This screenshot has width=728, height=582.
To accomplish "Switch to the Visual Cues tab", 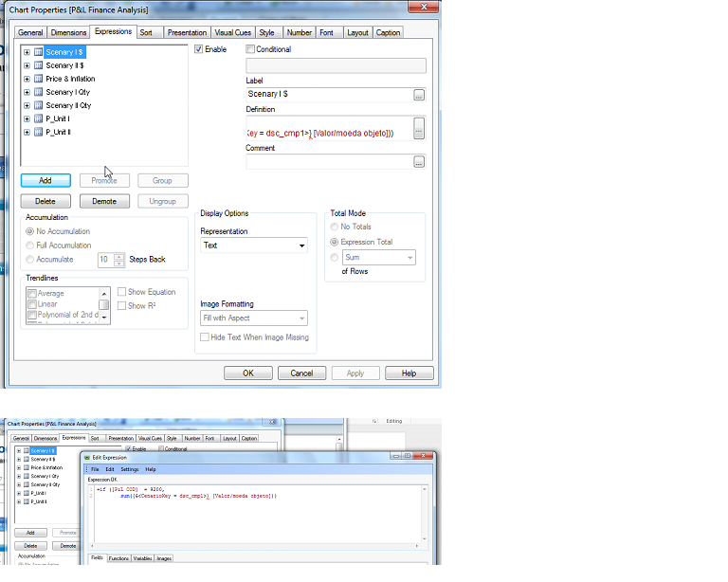I will (x=232, y=32).
